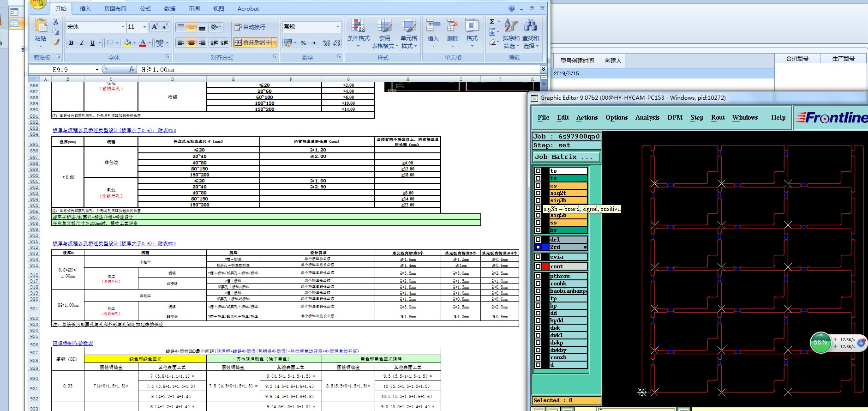
Task: Toggle the 'cvia' layer checkbox
Action: tap(538, 257)
